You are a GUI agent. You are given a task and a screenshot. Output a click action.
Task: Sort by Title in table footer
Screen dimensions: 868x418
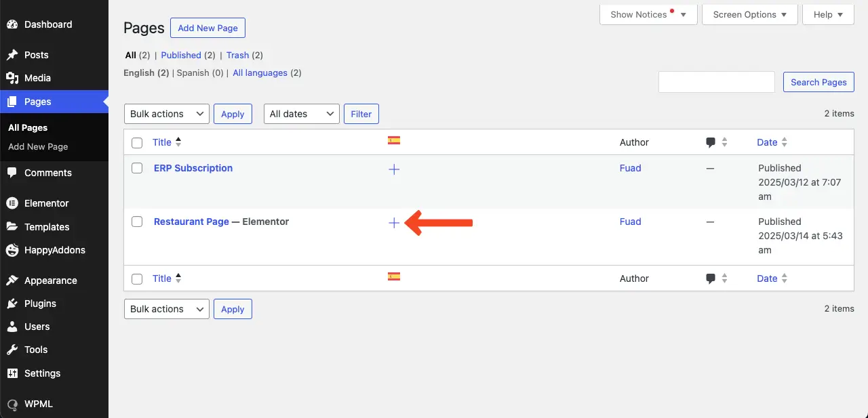[167, 278]
